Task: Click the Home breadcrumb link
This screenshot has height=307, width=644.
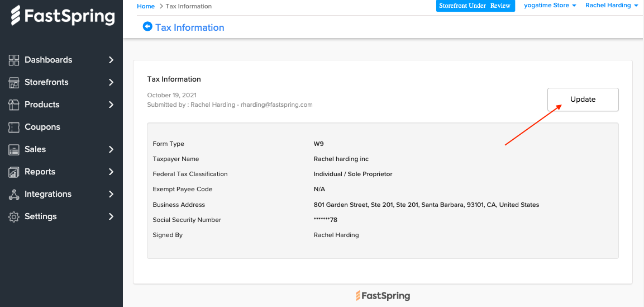Action: pos(146,6)
